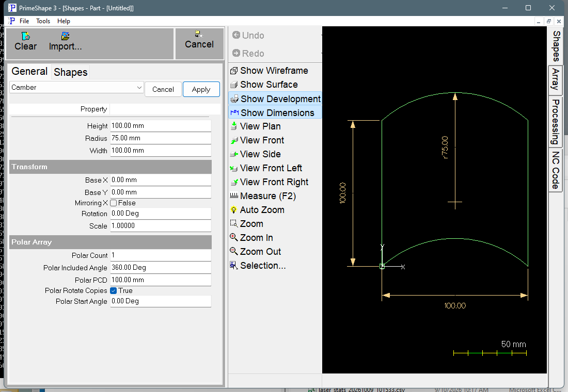Restore the inner document window

pos(549,21)
